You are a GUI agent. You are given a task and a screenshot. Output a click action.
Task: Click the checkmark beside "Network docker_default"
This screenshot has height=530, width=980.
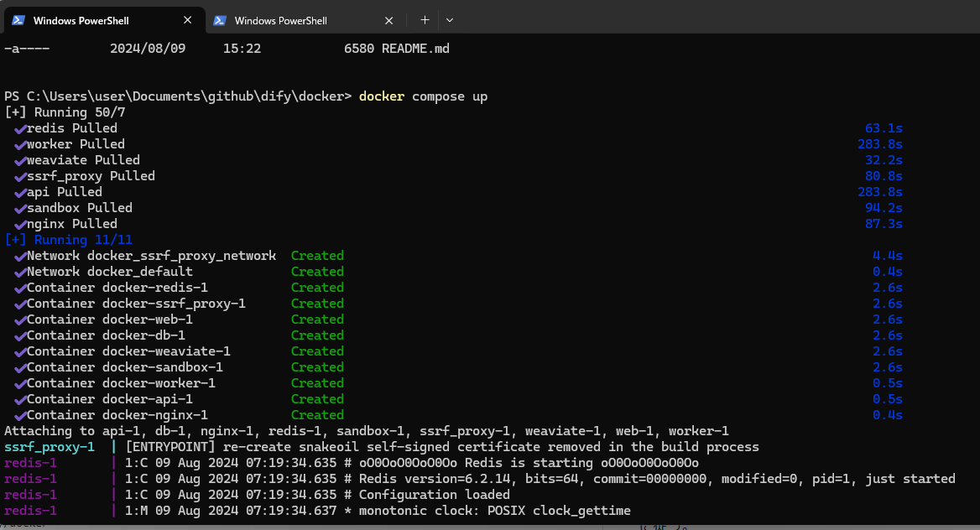(x=19, y=271)
